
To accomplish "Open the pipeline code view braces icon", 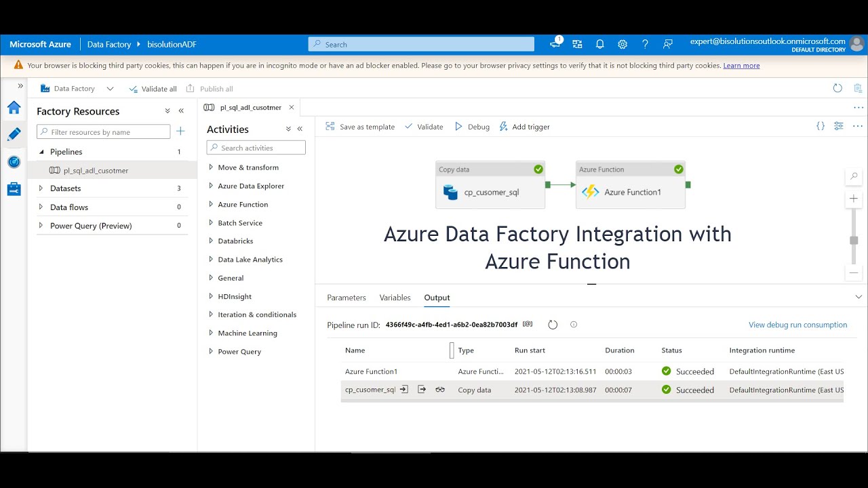I will (821, 126).
